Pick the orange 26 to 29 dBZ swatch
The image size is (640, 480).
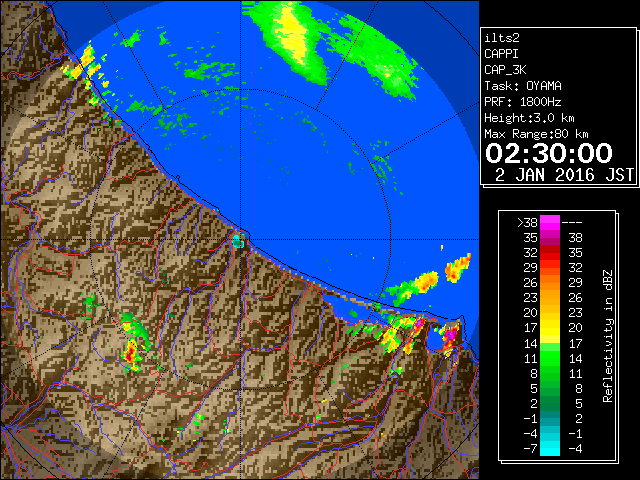tap(550, 283)
